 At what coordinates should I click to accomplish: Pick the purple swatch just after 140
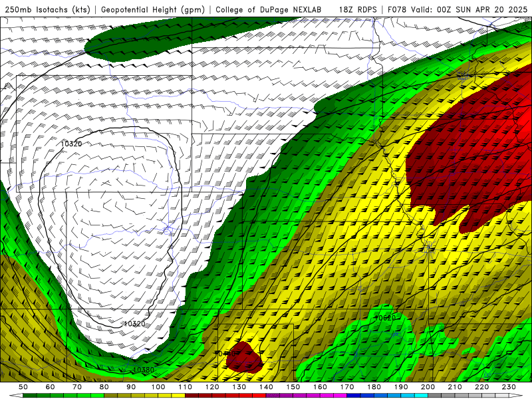(273, 396)
